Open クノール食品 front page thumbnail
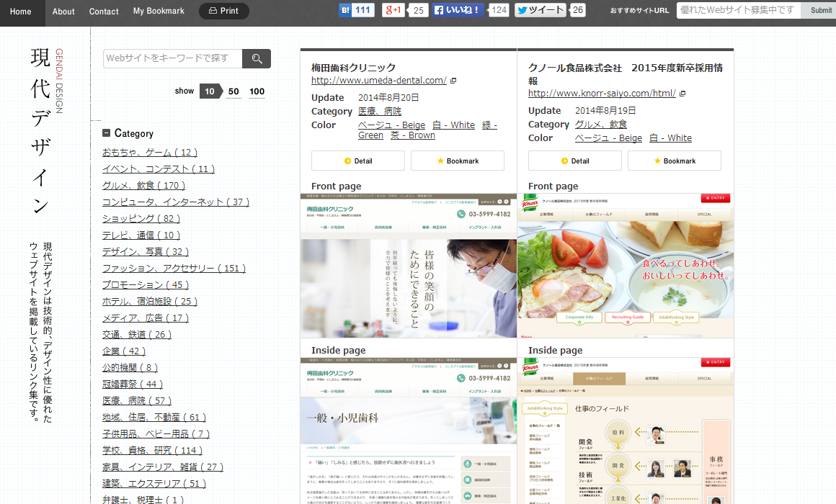The image size is (836, 504). 626,265
